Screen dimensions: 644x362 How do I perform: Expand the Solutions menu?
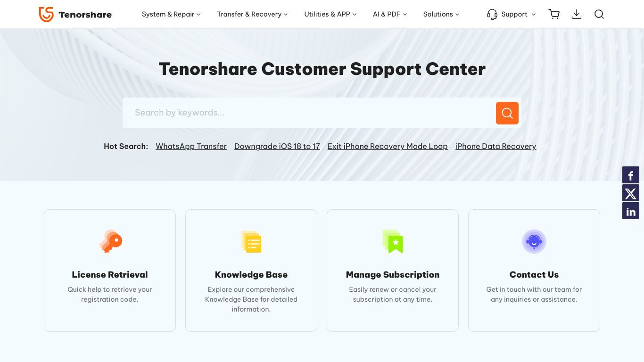pyautogui.click(x=441, y=14)
